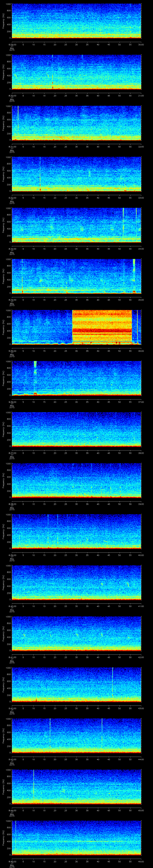153x868 pixels.
Task: Click the broadband burst near 10 seconds in 8:36 panel
Action: (35, 377)
